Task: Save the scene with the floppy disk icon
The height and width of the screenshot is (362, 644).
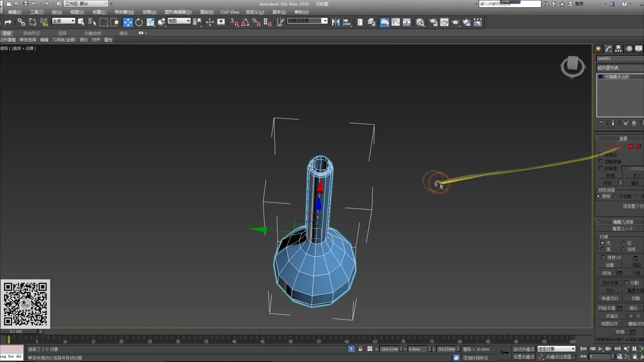Action: tap(25, 4)
